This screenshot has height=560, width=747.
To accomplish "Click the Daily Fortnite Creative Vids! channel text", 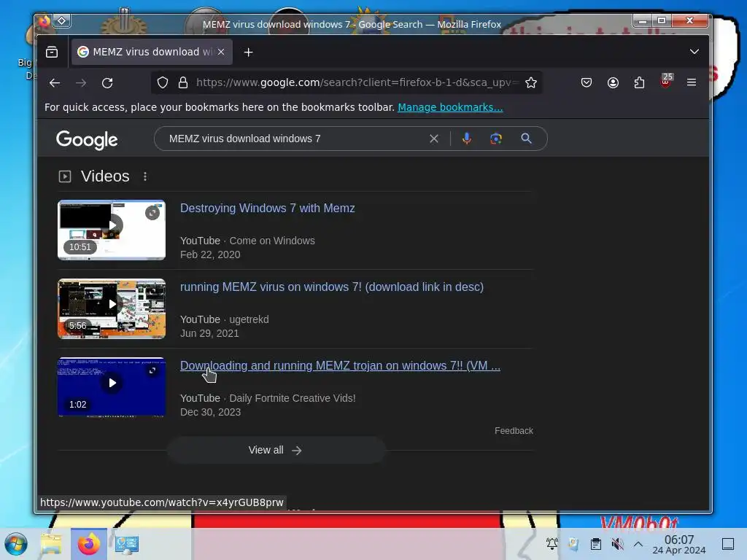I will coord(293,398).
